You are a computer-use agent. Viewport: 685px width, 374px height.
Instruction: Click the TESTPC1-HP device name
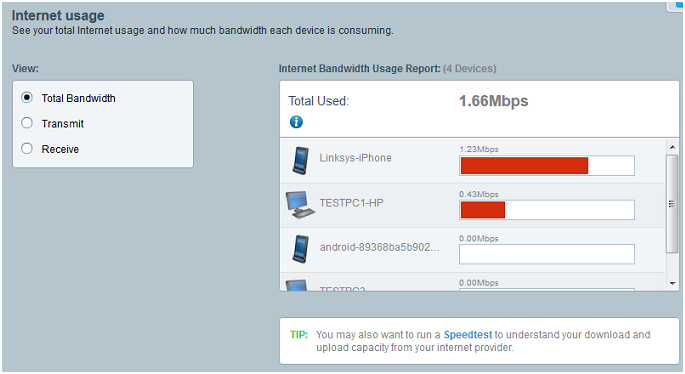pos(351,203)
